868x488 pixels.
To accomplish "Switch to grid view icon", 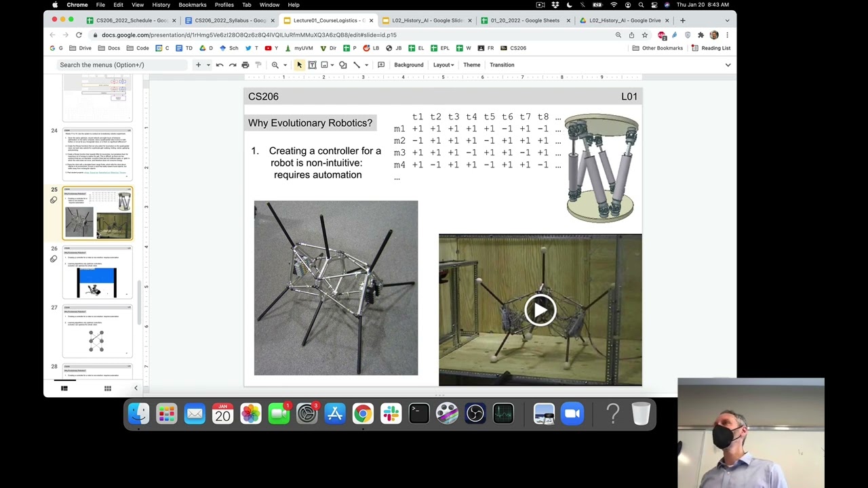I will tap(107, 388).
